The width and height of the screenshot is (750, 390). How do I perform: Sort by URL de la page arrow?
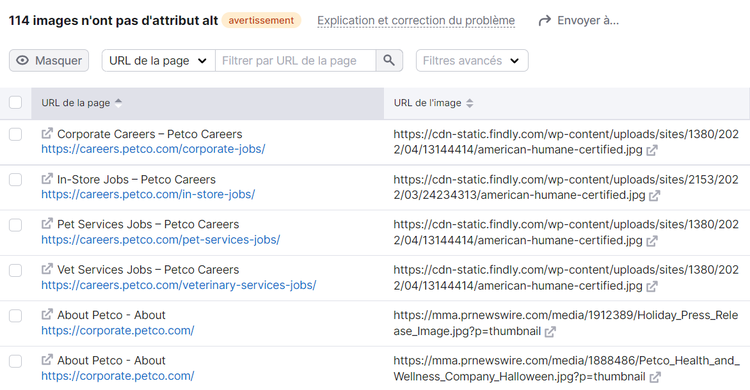click(118, 102)
